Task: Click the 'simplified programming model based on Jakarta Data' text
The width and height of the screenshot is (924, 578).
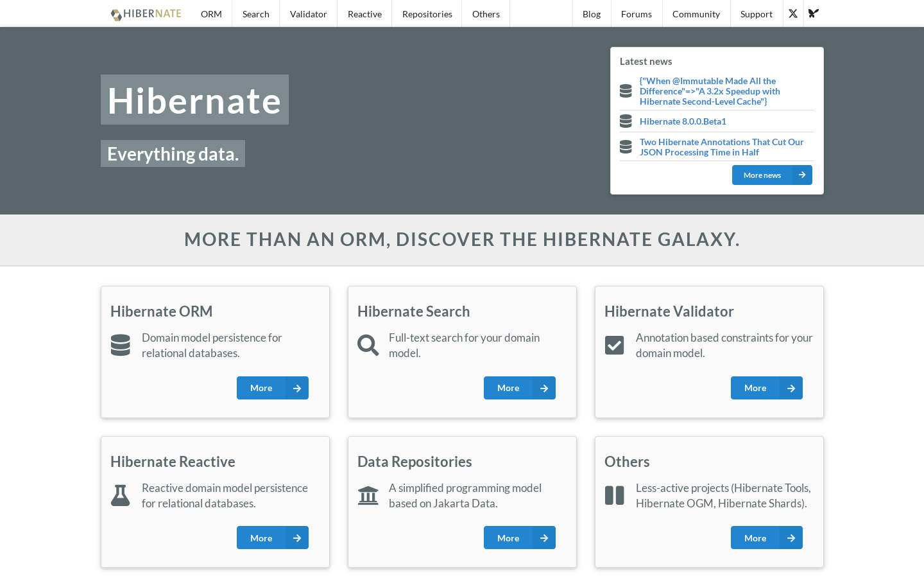Action: [465, 496]
